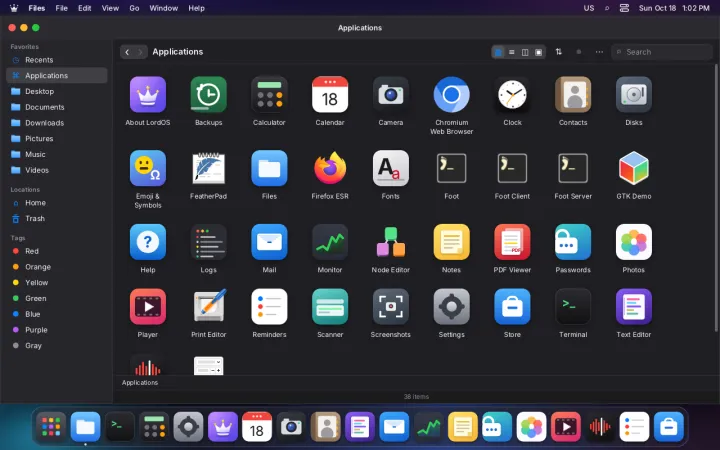Viewport: 720px width, 450px height.
Task: Open Documents folder in sidebar
Action: 57,107
